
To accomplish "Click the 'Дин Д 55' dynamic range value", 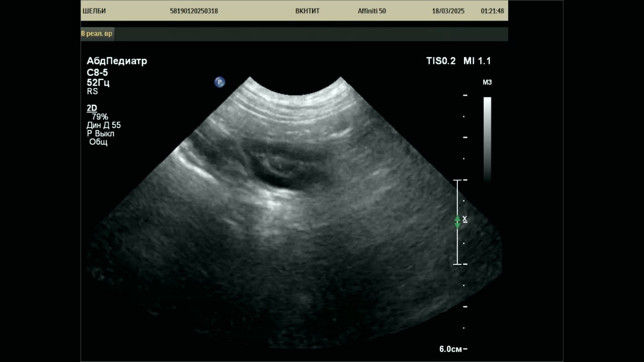I will [x=104, y=125].
